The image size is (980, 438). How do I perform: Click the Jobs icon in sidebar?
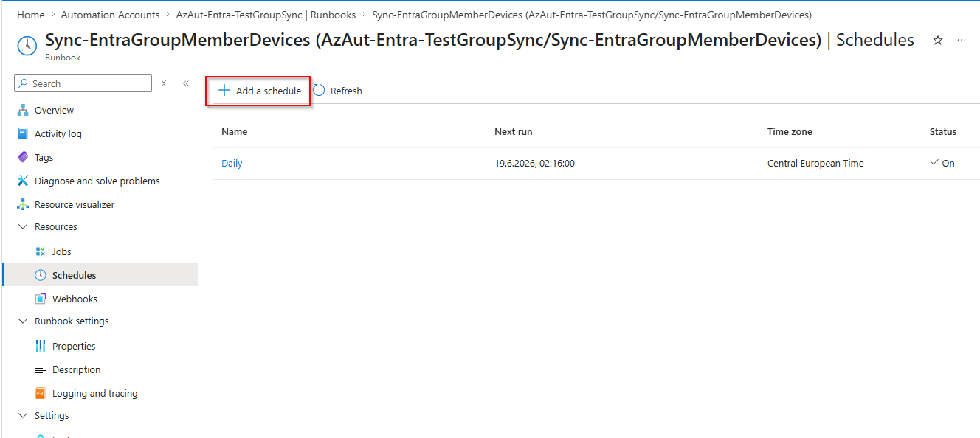[x=41, y=252]
